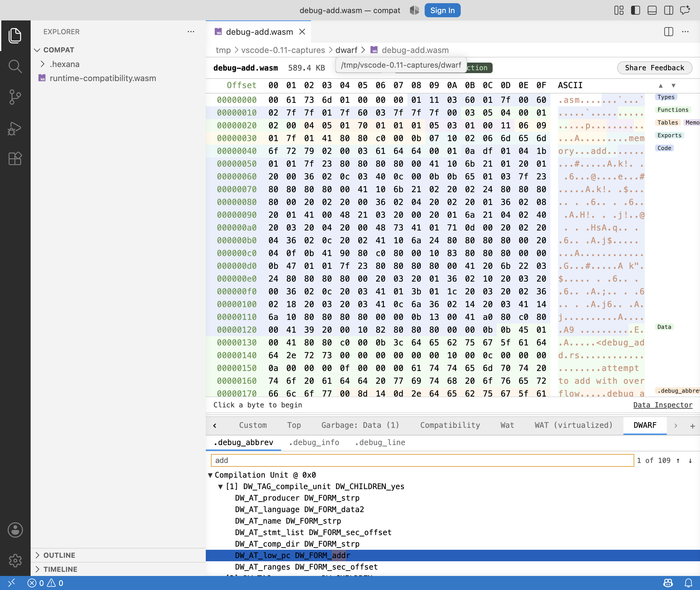Collapse Compilation Unit @ 0x0 node
700x590 pixels.
click(210, 475)
